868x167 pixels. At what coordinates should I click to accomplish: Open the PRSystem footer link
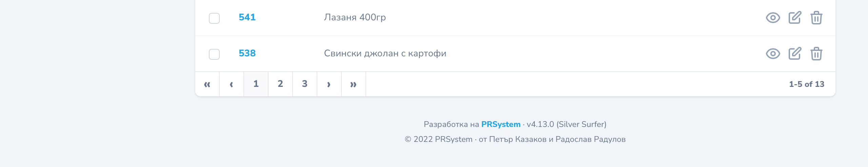click(501, 124)
